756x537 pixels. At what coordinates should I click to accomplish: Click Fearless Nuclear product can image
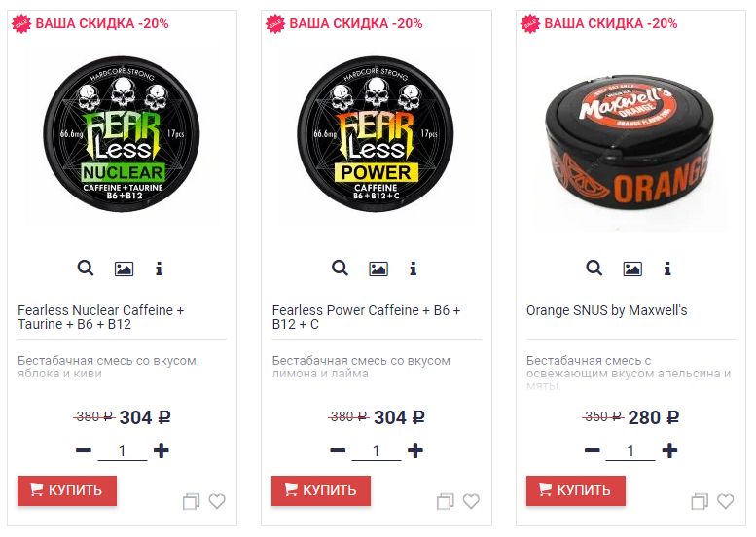(x=122, y=134)
